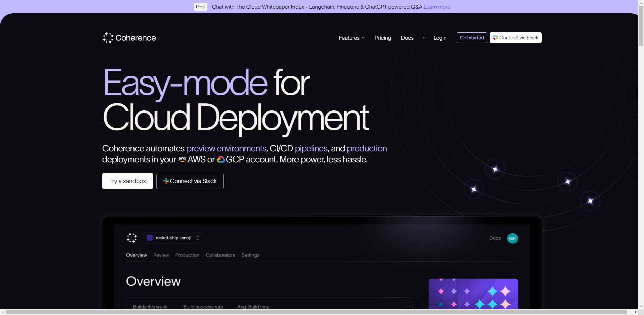Click the 'Avg. Build time' label

(x=253, y=307)
